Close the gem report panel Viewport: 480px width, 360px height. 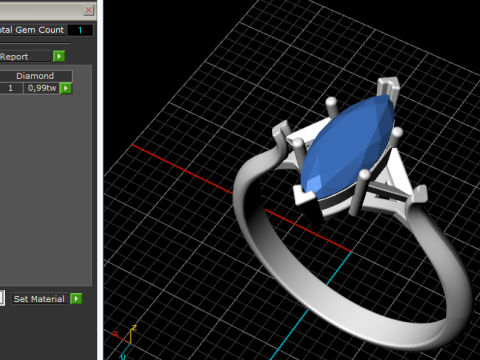(88, 10)
